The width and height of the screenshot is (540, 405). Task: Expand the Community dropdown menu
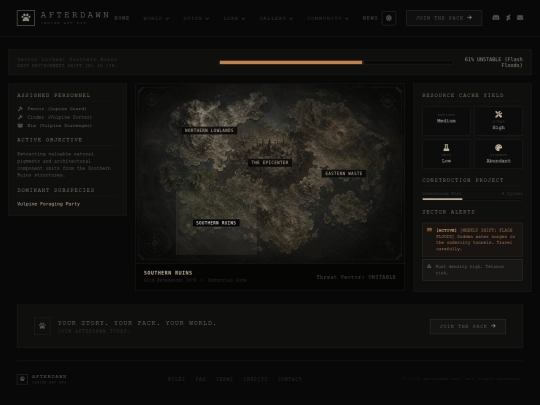328,18
